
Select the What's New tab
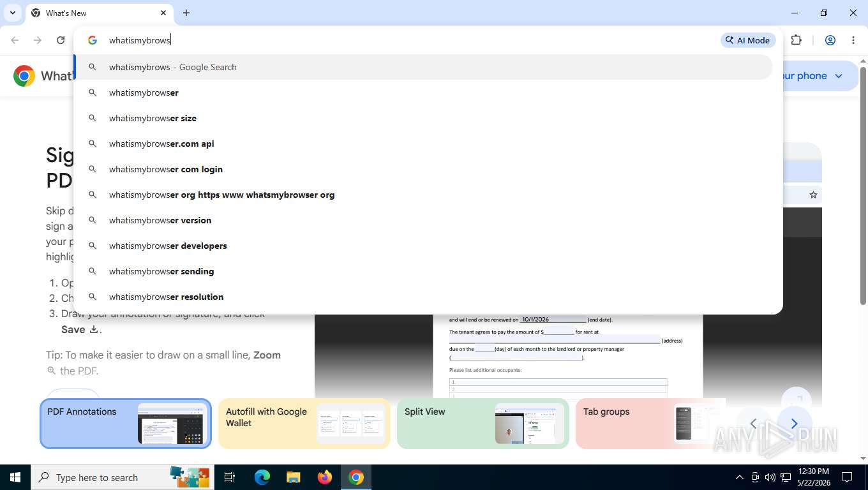(99, 13)
